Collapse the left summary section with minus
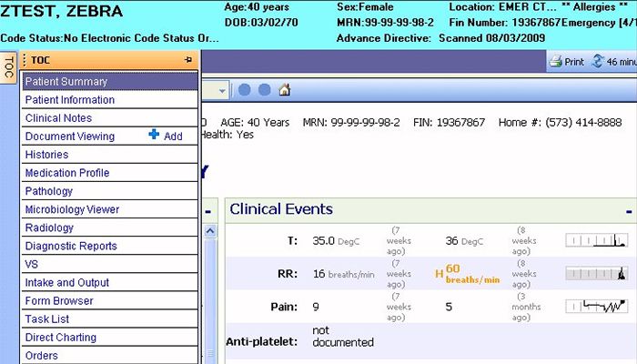Viewport: 637px width, 364px height. (208, 211)
